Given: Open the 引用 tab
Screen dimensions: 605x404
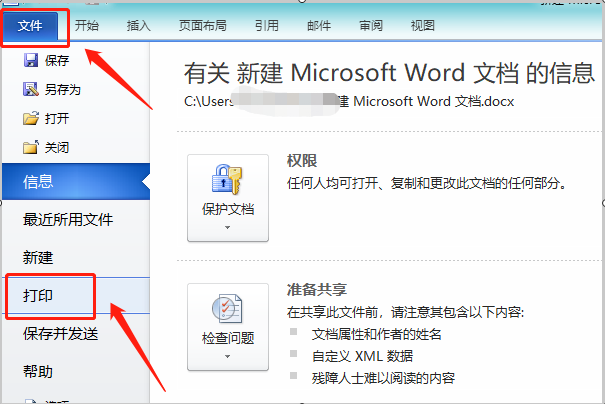Looking at the screenshot, I should pyautogui.click(x=267, y=26).
